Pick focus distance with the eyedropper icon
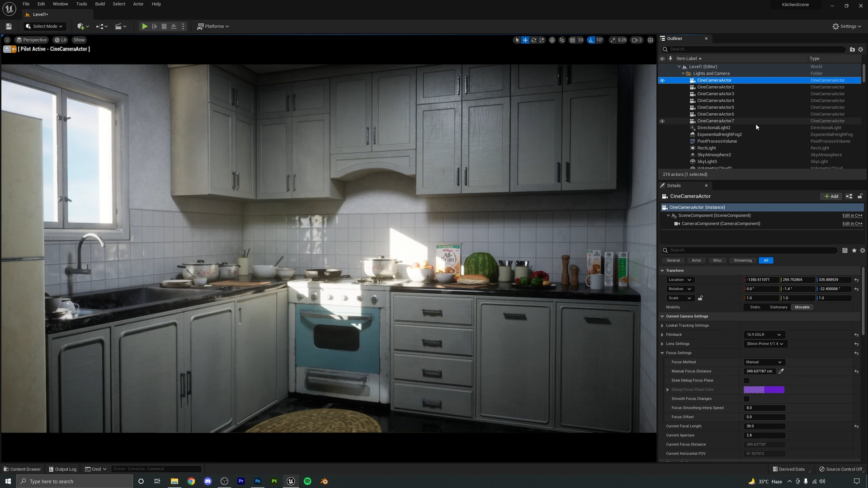Image resolution: width=868 pixels, height=488 pixels. point(781,371)
